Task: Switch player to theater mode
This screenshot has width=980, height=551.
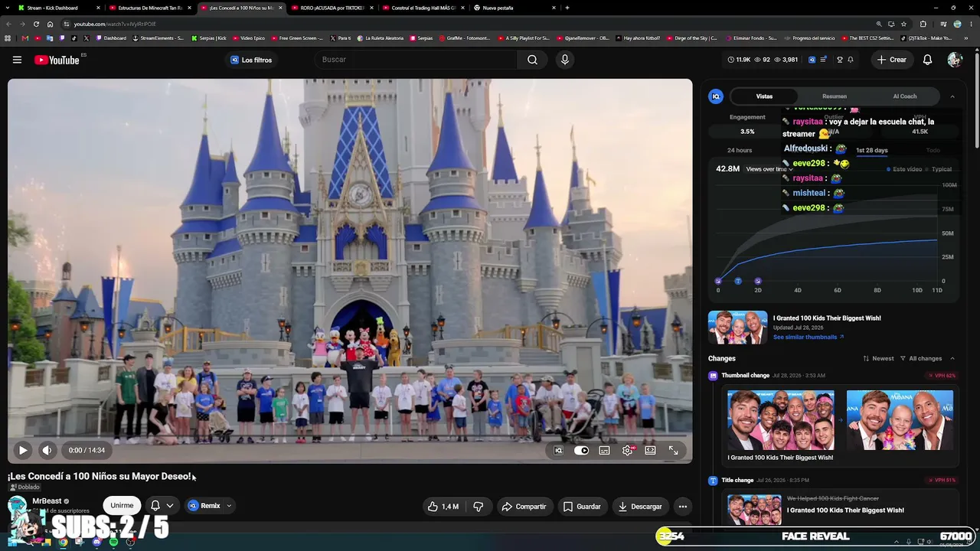Action: [x=650, y=450]
